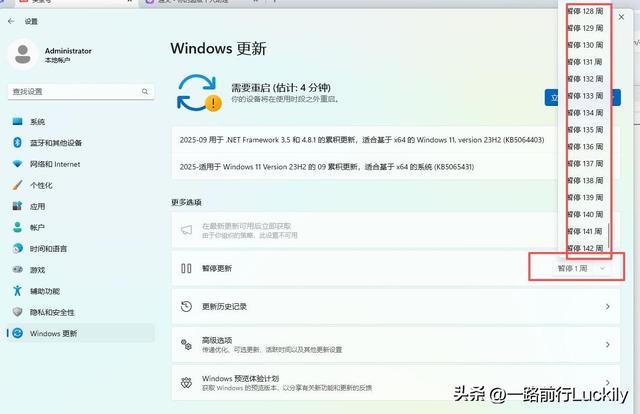Viewport: 640px width, 414px height.
Task: Click the large update status icon
Action: coord(199,93)
